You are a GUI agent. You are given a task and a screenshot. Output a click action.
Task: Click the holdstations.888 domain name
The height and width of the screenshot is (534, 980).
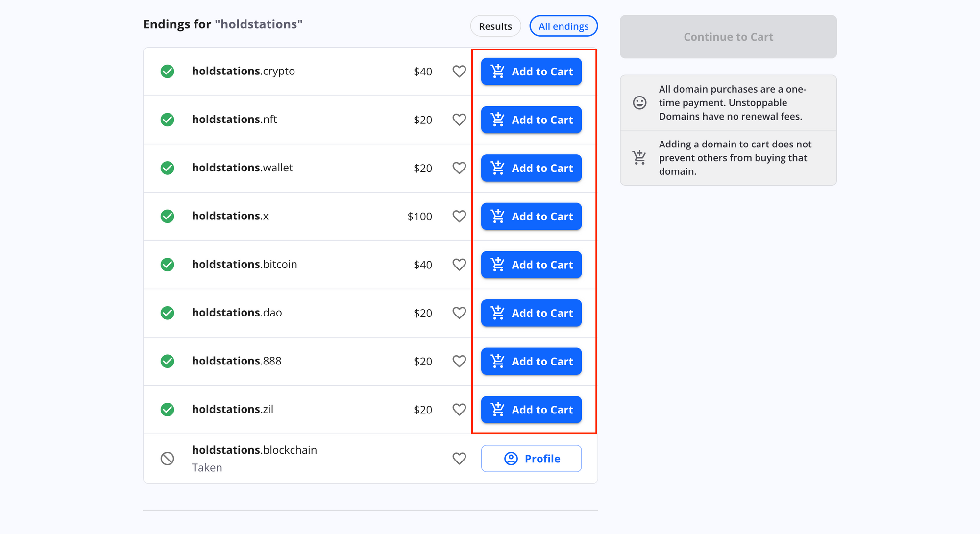(237, 361)
